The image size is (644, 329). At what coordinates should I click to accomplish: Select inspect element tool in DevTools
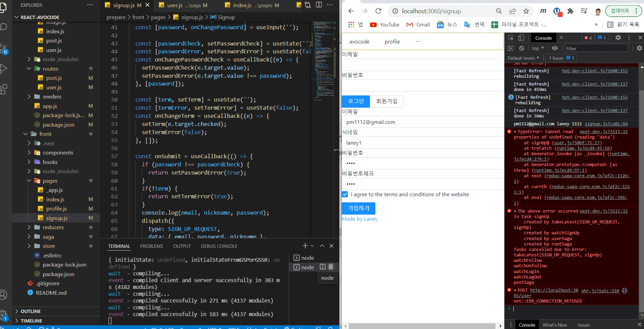click(511, 38)
